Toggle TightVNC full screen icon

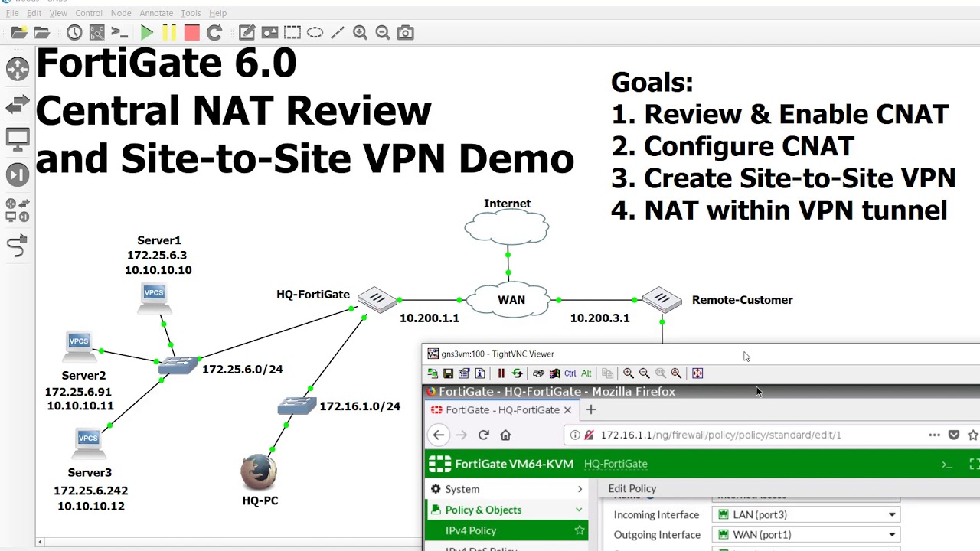[697, 373]
